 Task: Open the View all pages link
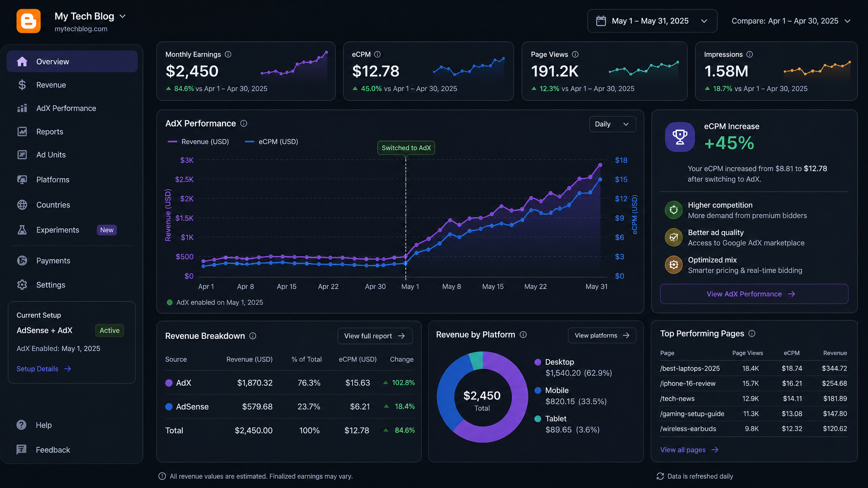click(689, 450)
